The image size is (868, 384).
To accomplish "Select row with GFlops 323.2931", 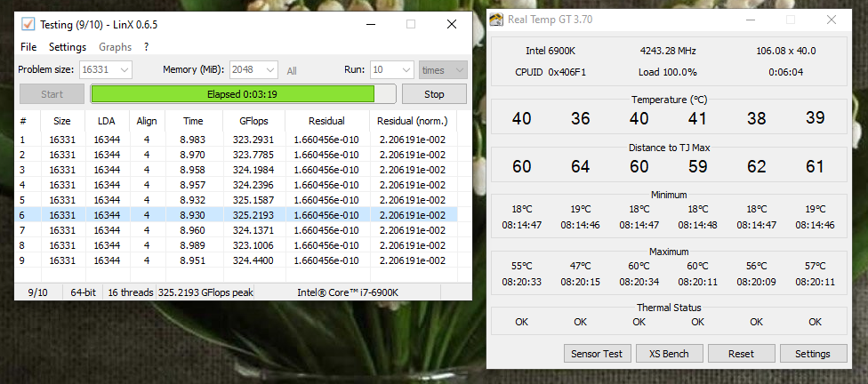I will coord(237,140).
